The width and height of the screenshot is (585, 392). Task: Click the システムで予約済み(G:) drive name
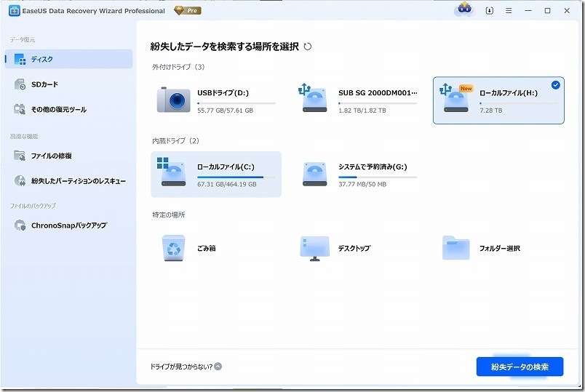(x=373, y=167)
